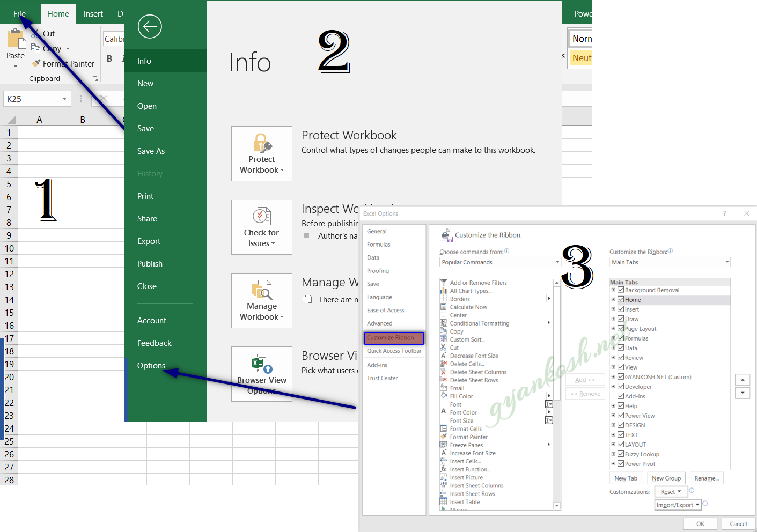Select the Calculate Now command icon
Image resolution: width=757 pixels, height=532 pixels.
coord(443,307)
